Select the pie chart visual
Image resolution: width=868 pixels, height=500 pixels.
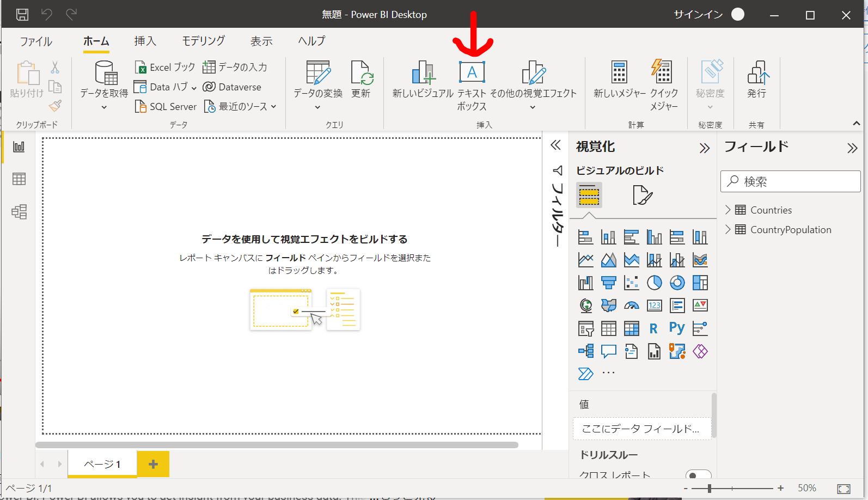pyautogui.click(x=654, y=283)
